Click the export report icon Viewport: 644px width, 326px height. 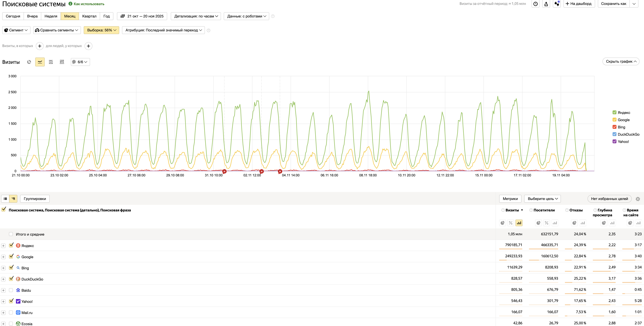(x=546, y=4)
